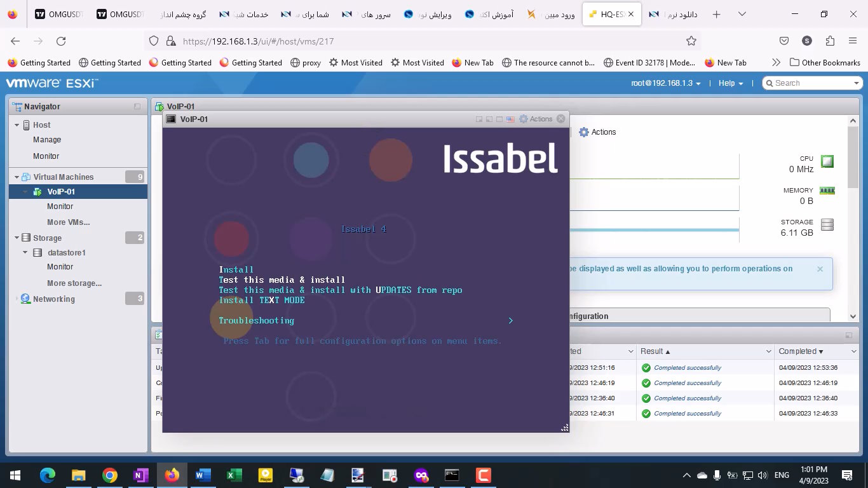
Task: Switch to the HQ-ESXi browser tab
Action: coord(610,14)
